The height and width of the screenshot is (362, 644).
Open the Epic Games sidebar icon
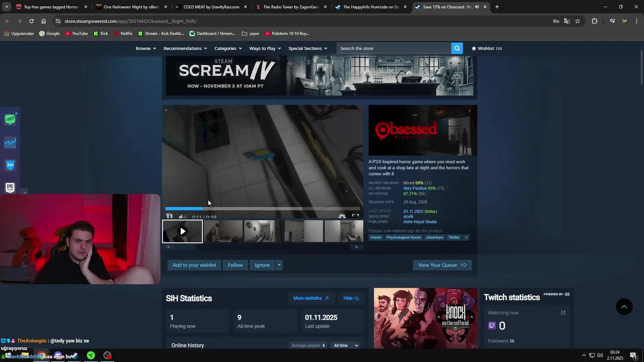(x=10, y=188)
